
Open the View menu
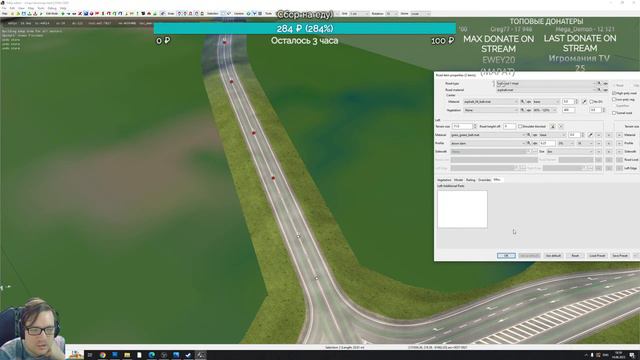point(22,8)
